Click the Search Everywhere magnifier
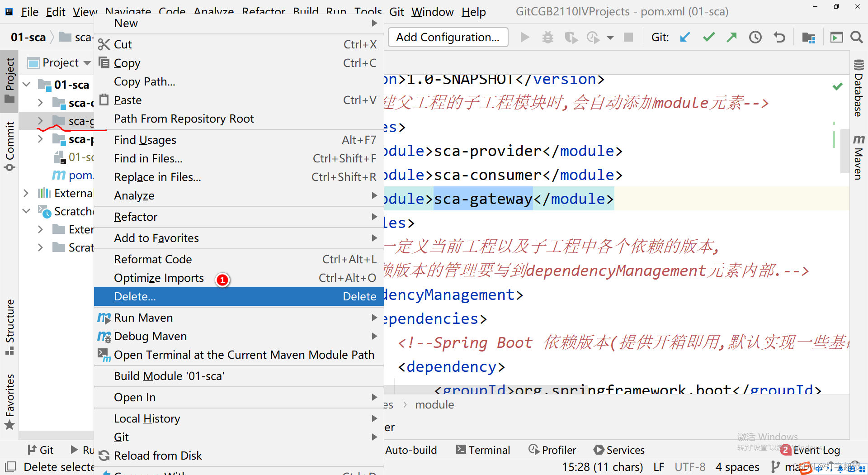 [x=856, y=37]
